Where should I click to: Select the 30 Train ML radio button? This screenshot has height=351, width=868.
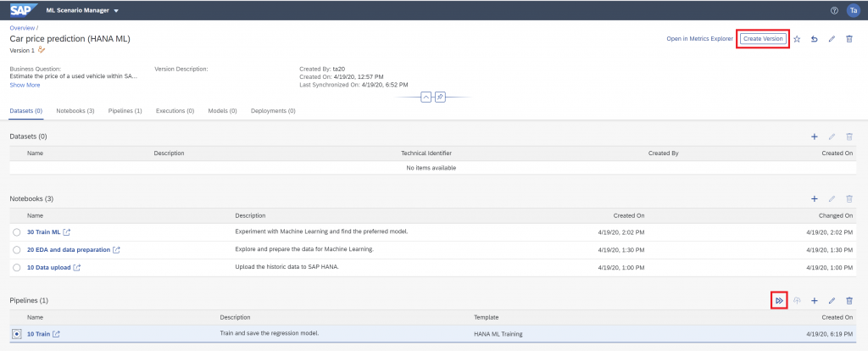(x=17, y=232)
